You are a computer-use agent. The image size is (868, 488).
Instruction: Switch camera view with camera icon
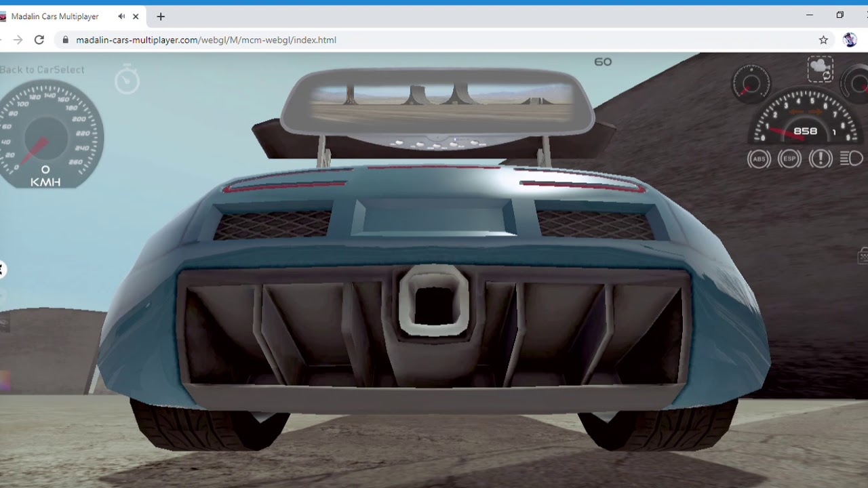click(x=820, y=70)
